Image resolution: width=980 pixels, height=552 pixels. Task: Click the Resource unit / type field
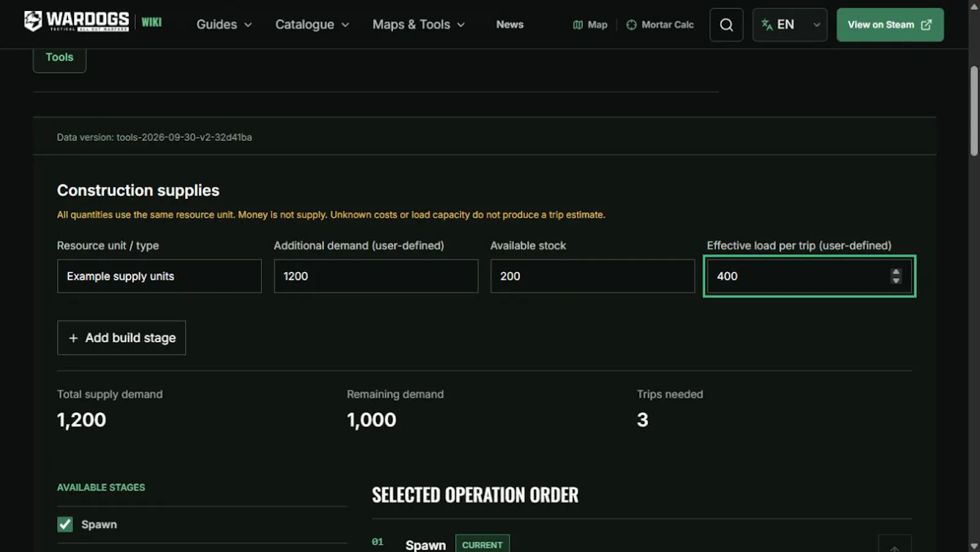pos(159,276)
